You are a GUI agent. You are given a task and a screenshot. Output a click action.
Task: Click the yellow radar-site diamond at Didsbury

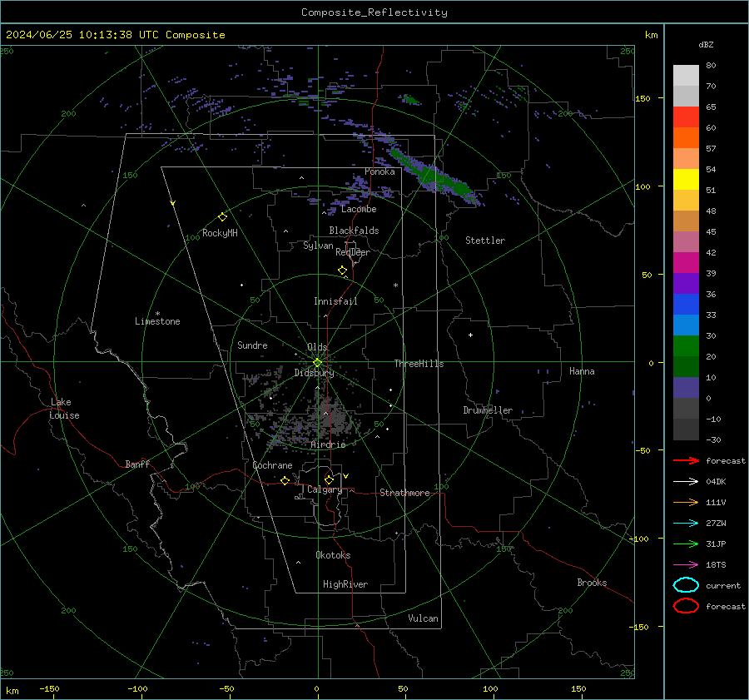coord(317,363)
